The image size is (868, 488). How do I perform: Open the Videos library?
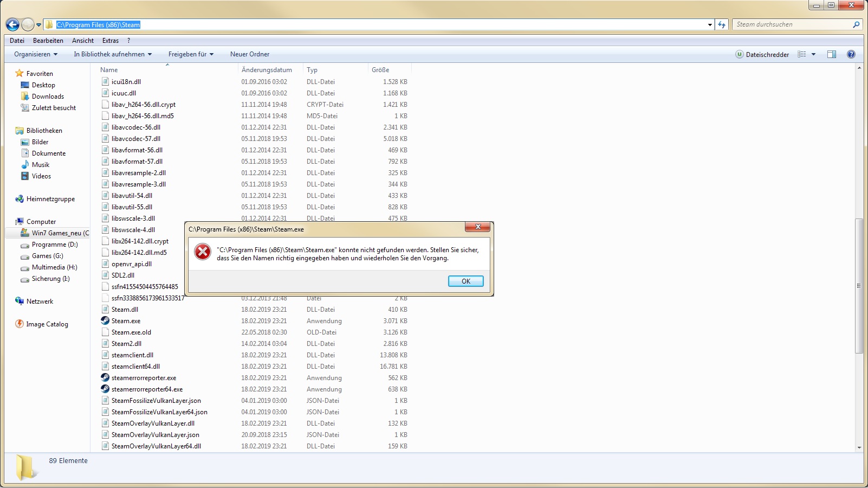coord(41,176)
